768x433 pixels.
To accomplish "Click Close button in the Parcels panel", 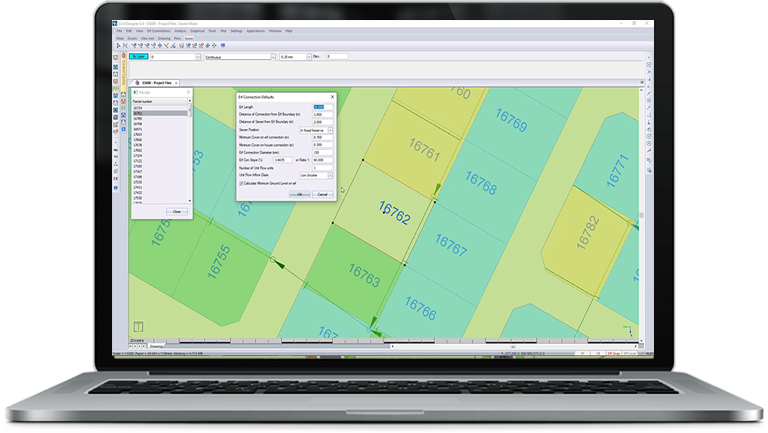I will click(177, 211).
